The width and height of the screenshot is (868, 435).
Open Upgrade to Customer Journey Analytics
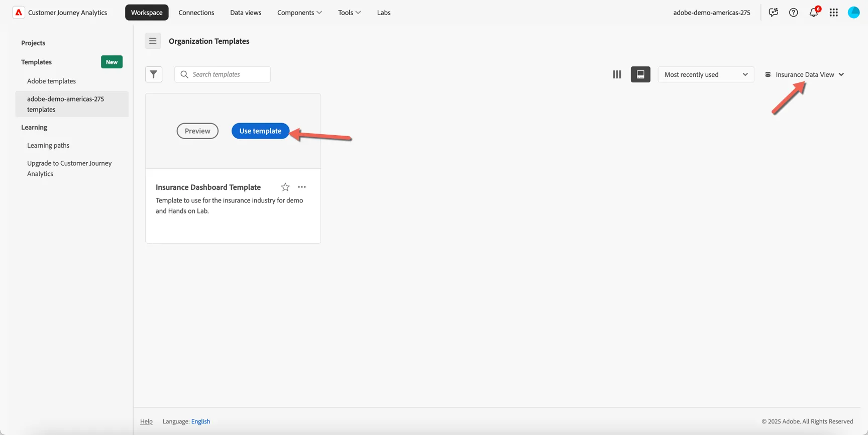point(69,168)
